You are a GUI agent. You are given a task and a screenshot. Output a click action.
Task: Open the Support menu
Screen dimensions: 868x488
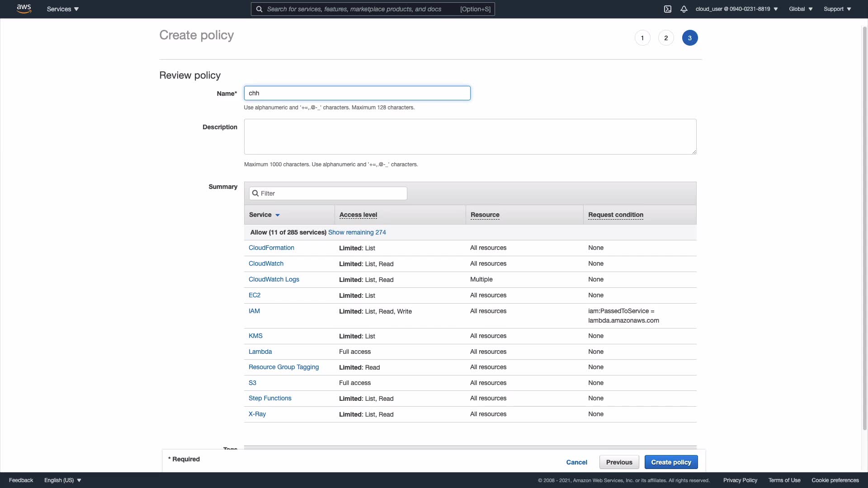(837, 9)
